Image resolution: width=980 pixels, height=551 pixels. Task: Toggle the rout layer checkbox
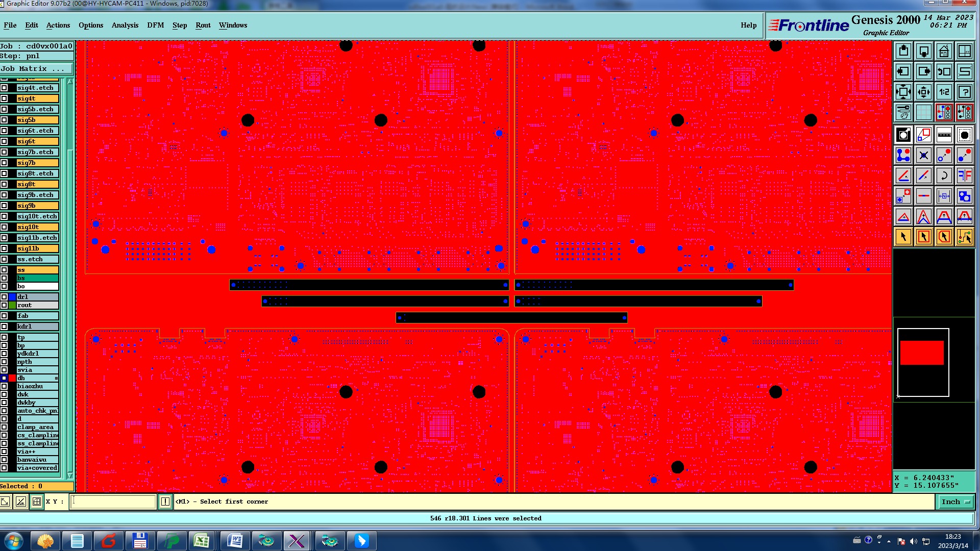pos(4,305)
